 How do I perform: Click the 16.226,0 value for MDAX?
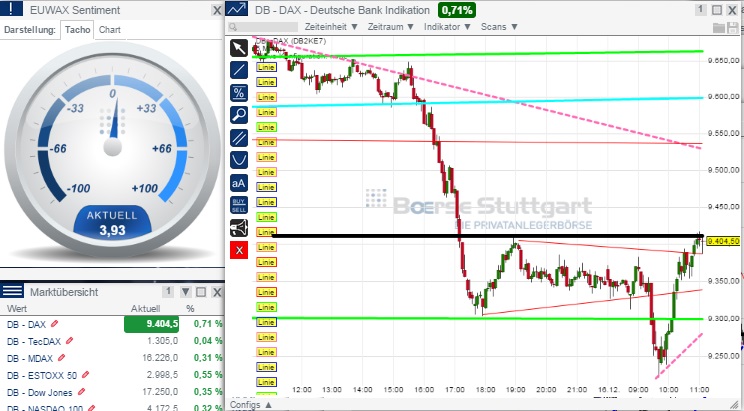coord(160,358)
